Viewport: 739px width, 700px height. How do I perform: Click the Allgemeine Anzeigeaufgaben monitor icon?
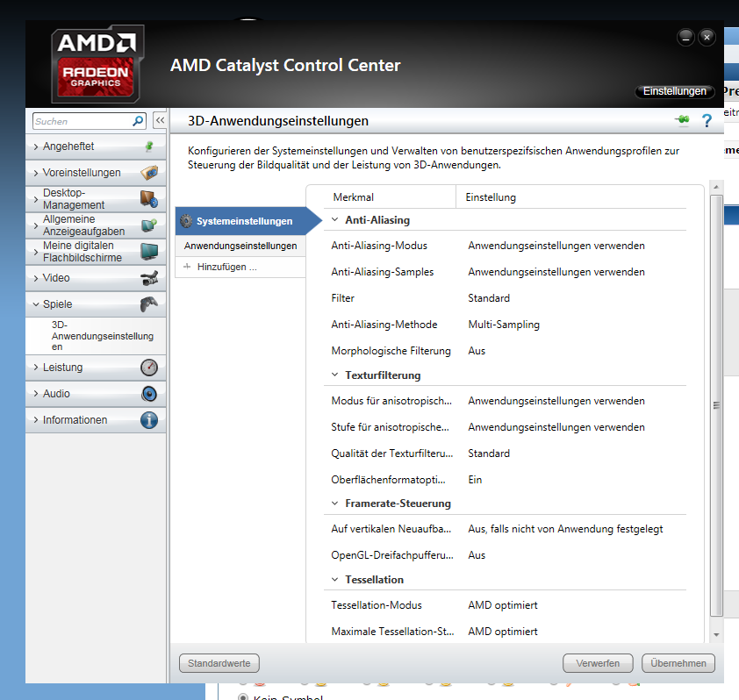tap(149, 225)
